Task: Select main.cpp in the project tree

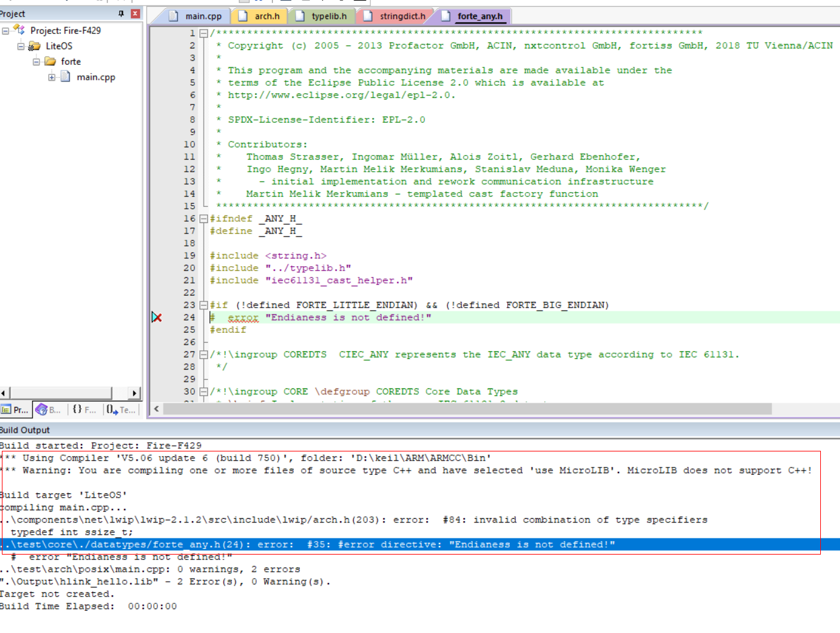Action: coord(96,77)
